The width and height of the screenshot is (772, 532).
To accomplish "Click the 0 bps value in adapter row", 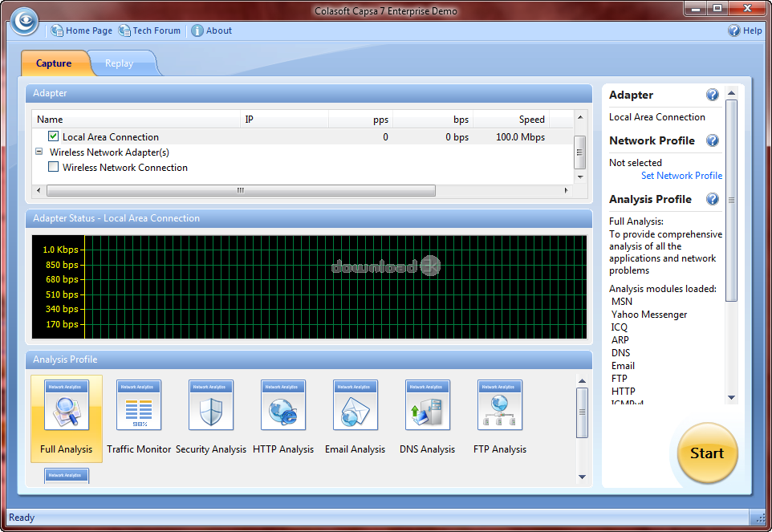I will tap(457, 137).
